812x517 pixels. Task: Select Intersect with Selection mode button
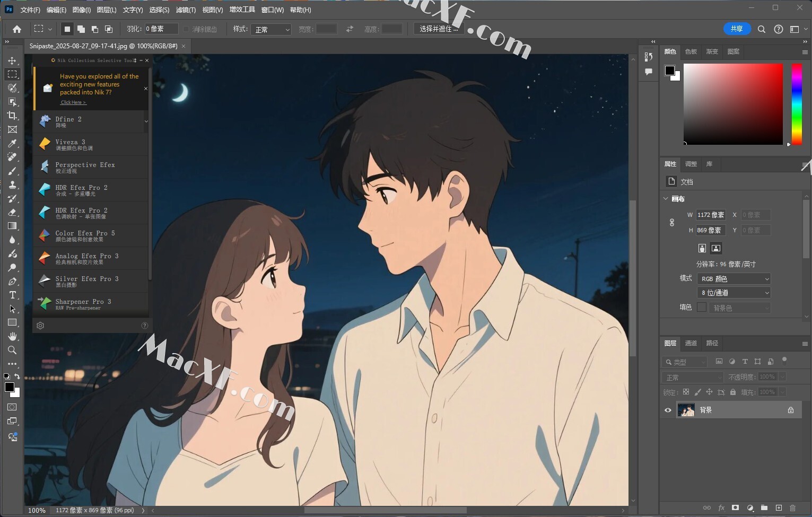coord(108,29)
